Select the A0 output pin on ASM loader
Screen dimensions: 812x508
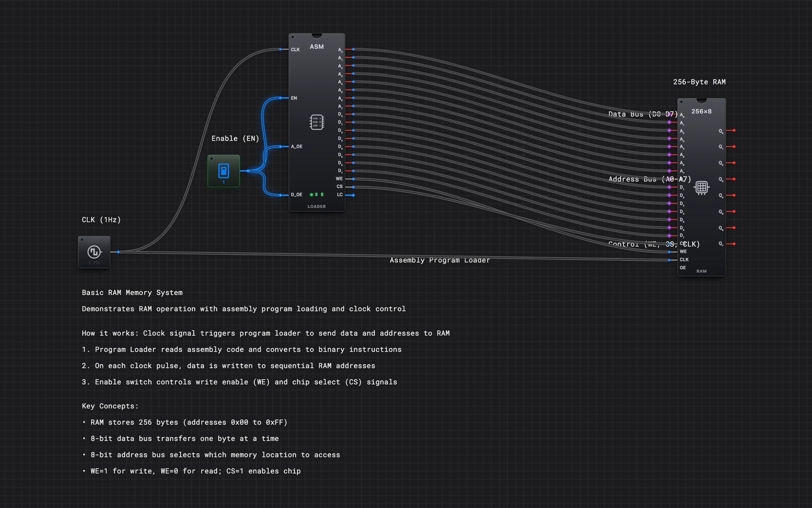click(x=353, y=49)
